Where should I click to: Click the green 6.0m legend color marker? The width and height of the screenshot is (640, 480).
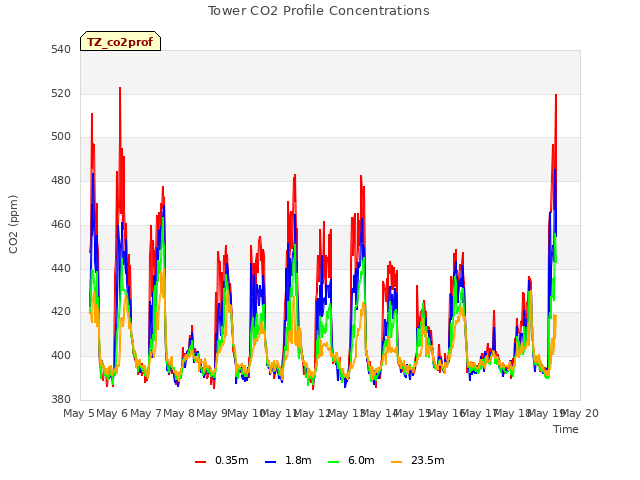tap(333, 462)
